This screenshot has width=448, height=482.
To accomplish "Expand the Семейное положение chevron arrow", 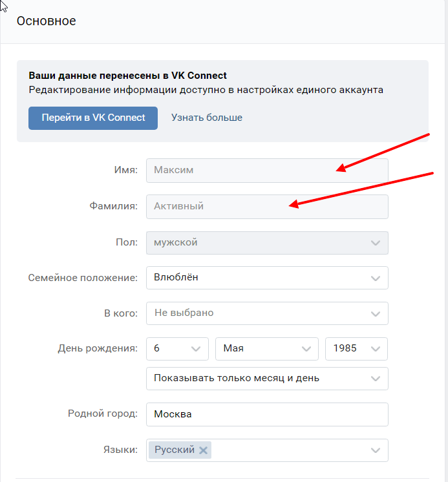I will (376, 278).
